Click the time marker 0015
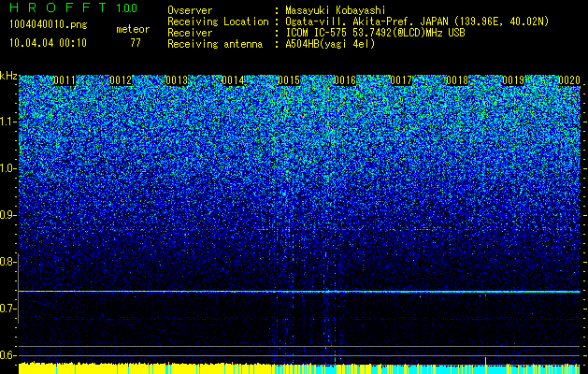The image size is (588, 374). coord(289,80)
